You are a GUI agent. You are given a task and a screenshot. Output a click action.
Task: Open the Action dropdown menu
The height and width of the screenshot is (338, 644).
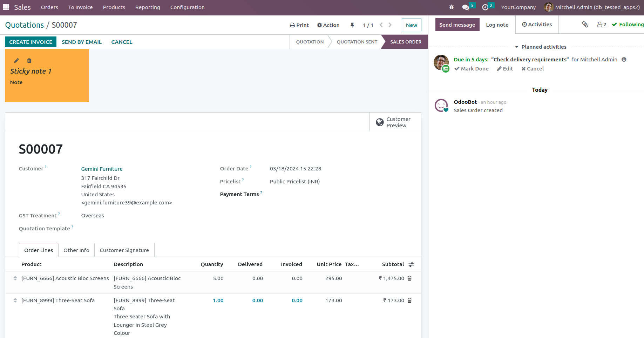[x=328, y=25]
